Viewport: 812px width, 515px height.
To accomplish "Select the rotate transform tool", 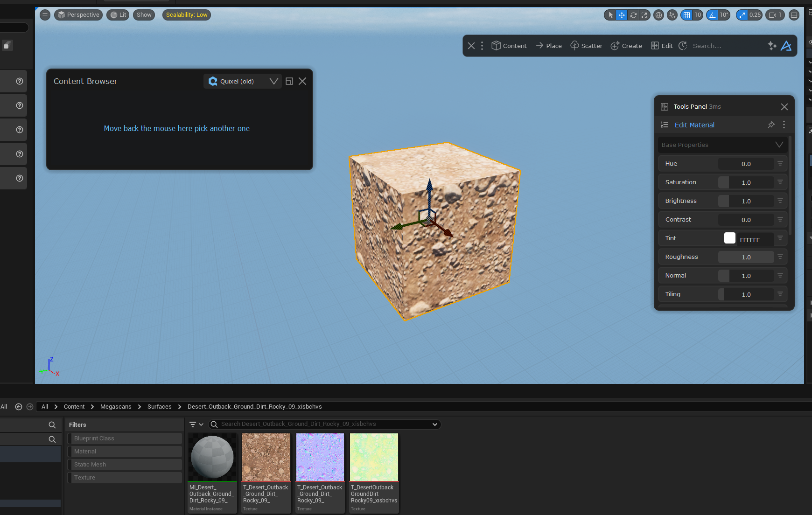I will pyautogui.click(x=633, y=15).
